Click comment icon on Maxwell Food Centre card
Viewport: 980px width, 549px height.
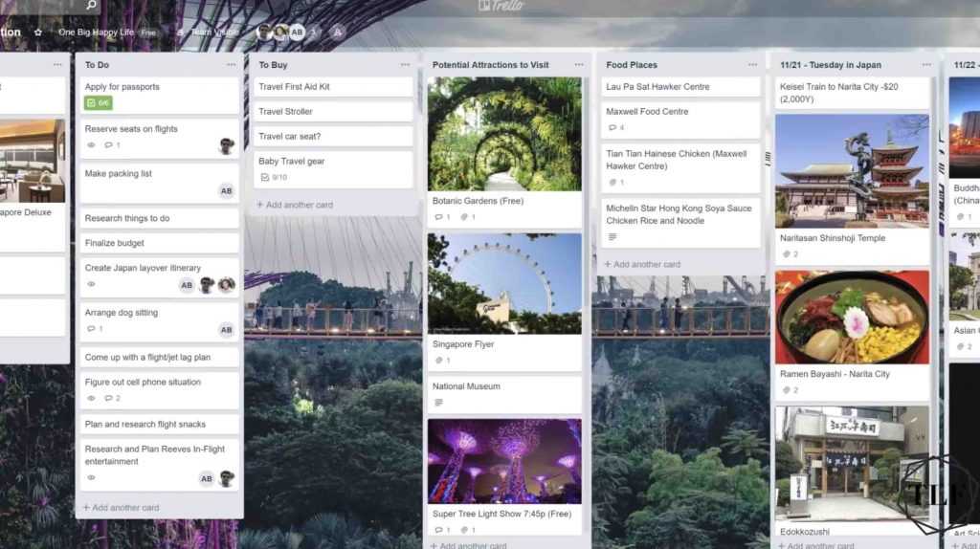click(x=612, y=127)
